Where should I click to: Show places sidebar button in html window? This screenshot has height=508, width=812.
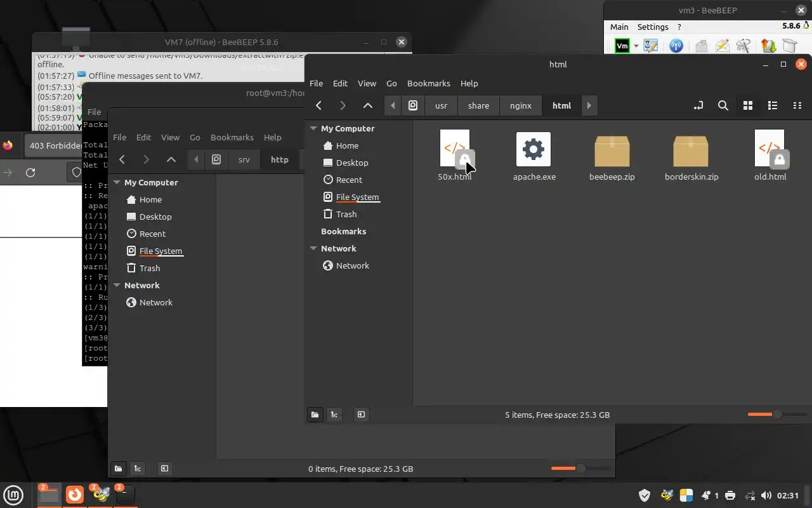315,415
